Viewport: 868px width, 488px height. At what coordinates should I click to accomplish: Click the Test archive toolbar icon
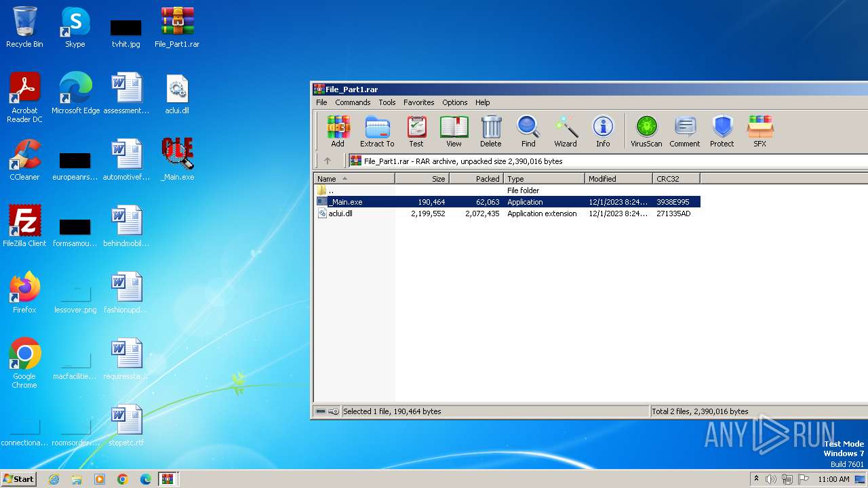click(416, 131)
